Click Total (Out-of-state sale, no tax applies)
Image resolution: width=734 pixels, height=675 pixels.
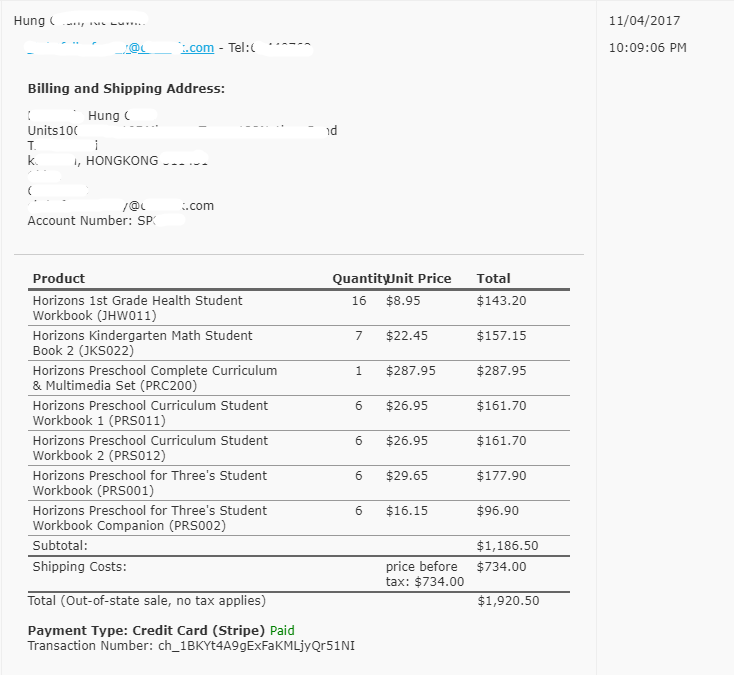click(147, 601)
